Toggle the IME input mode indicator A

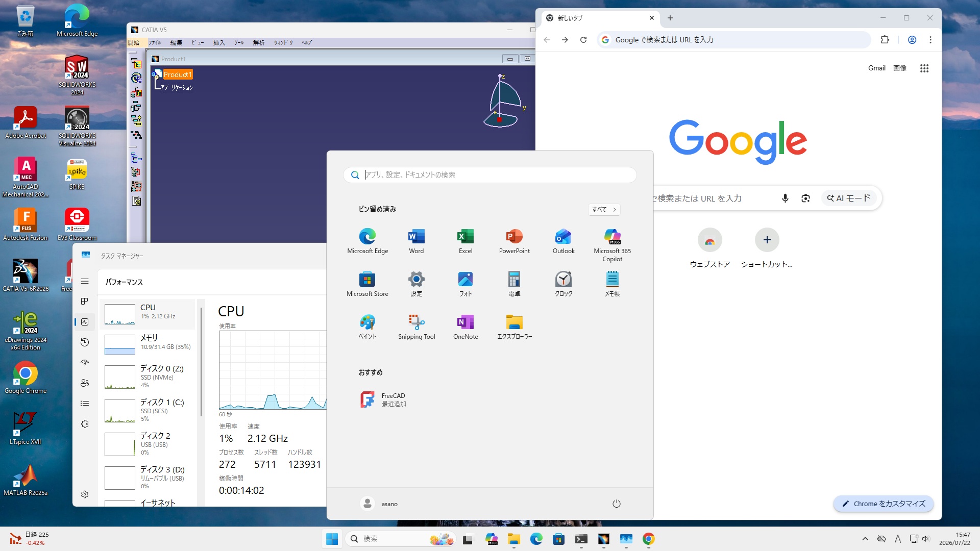[898, 539]
